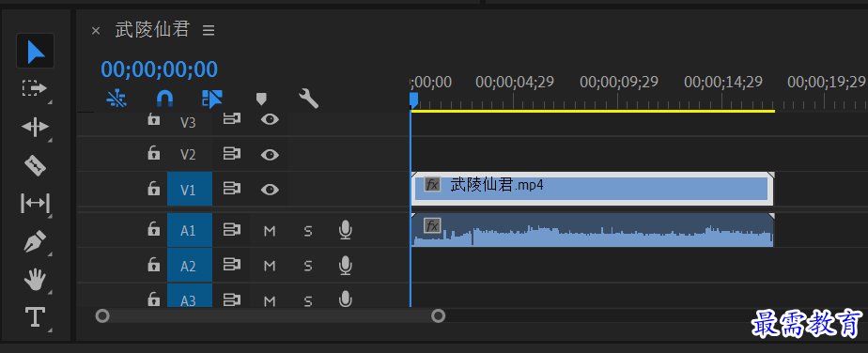The width and height of the screenshot is (868, 353).
Task: Toggle sync lock on V1
Action: click(x=231, y=190)
